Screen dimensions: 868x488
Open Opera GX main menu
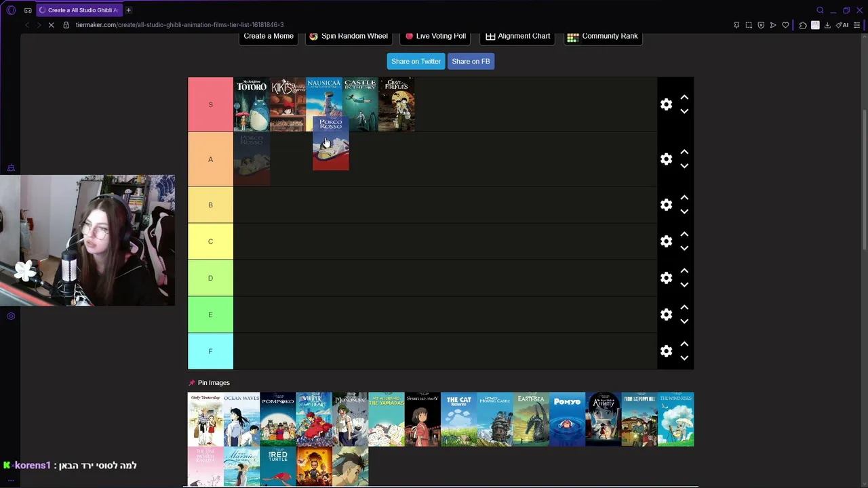(11, 10)
